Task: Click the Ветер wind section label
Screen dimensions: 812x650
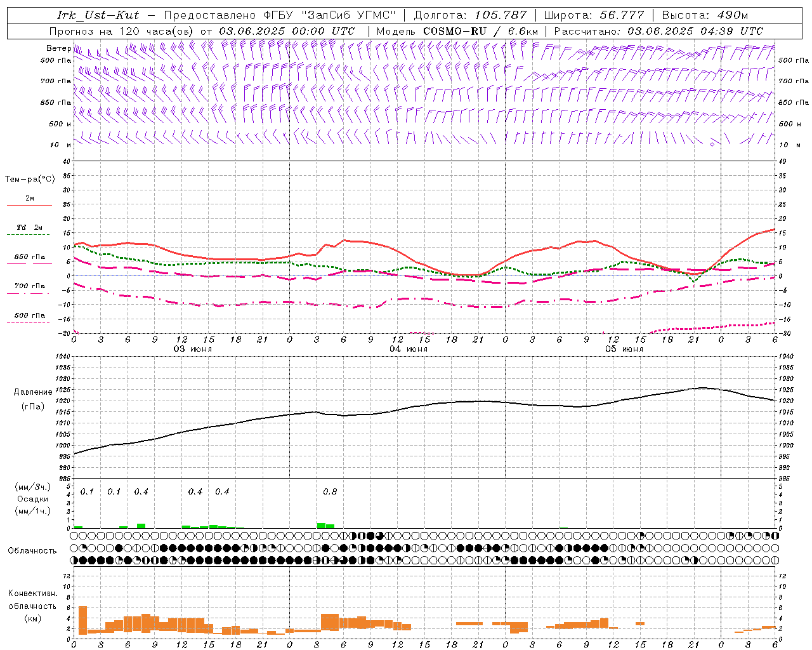Action: pyautogui.click(x=58, y=48)
